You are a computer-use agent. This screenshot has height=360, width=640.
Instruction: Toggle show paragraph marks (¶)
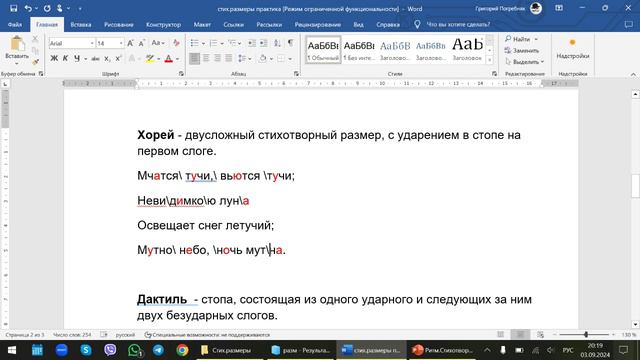coord(291,43)
